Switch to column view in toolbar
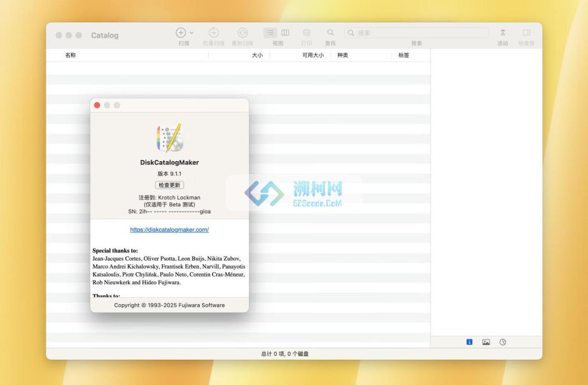Image resolution: width=588 pixels, height=385 pixels. tap(285, 33)
